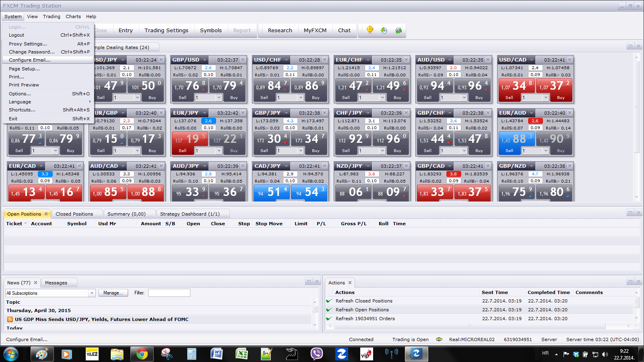The width and height of the screenshot is (644, 362).
Task: Click the green clock history toolbar icon
Action: click(384, 30)
